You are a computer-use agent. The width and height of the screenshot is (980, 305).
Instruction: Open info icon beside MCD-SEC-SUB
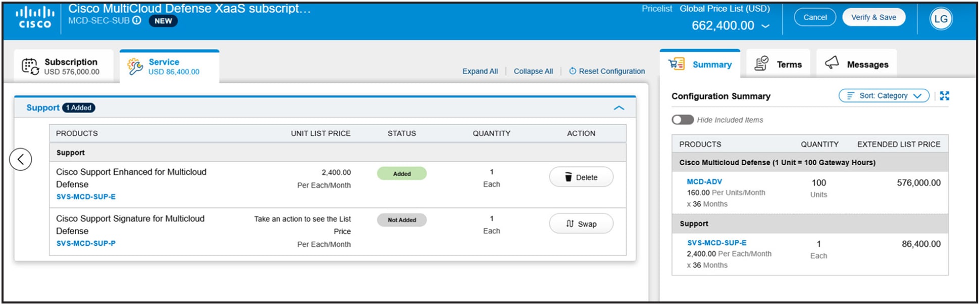coord(137,21)
